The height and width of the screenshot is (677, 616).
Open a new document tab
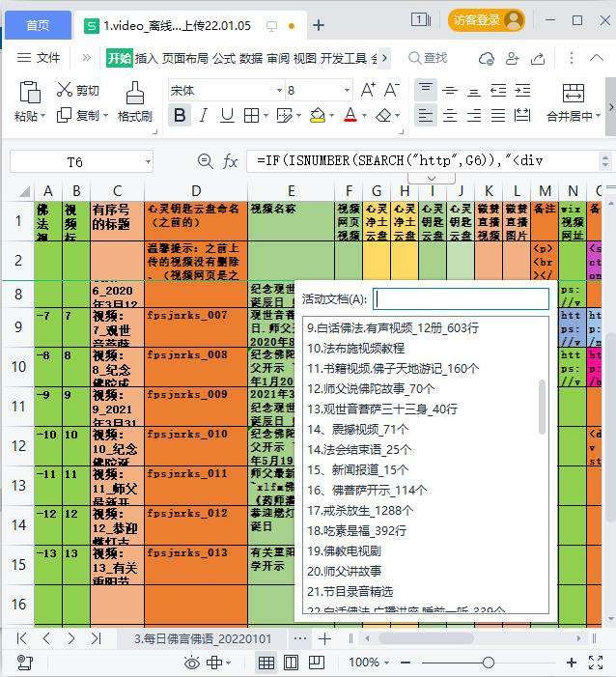pos(319,25)
